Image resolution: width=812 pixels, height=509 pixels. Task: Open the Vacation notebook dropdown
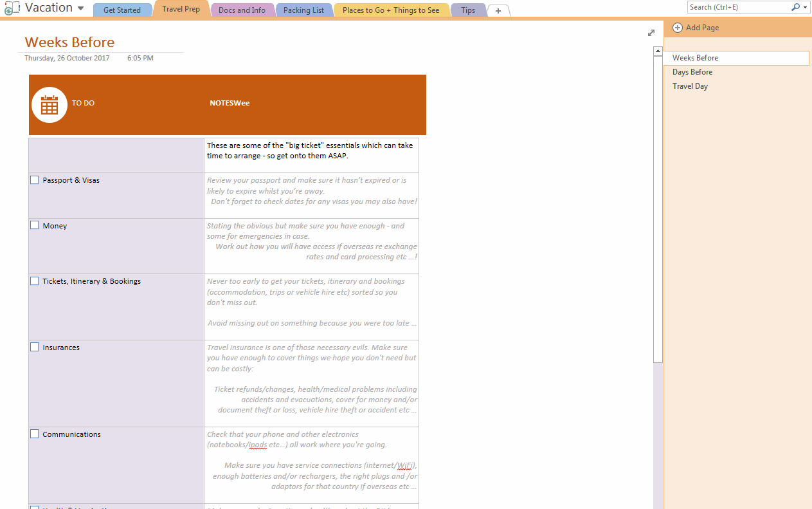(x=81, y=8)
